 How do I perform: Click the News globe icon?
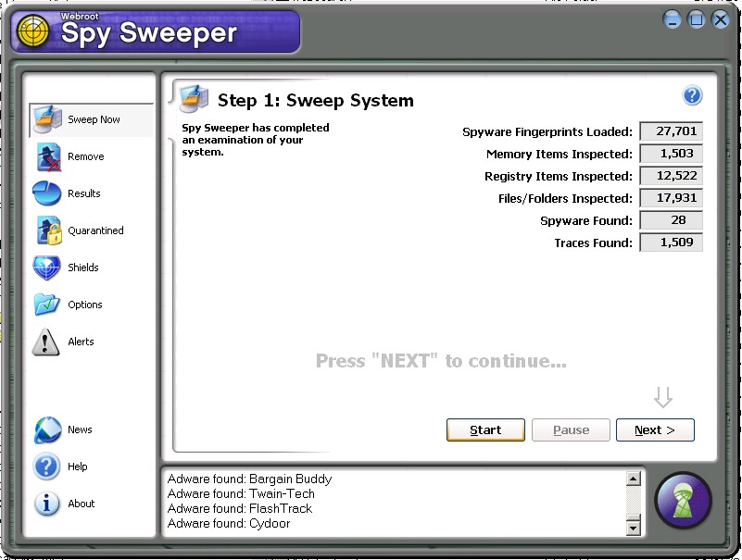point(47,429)
